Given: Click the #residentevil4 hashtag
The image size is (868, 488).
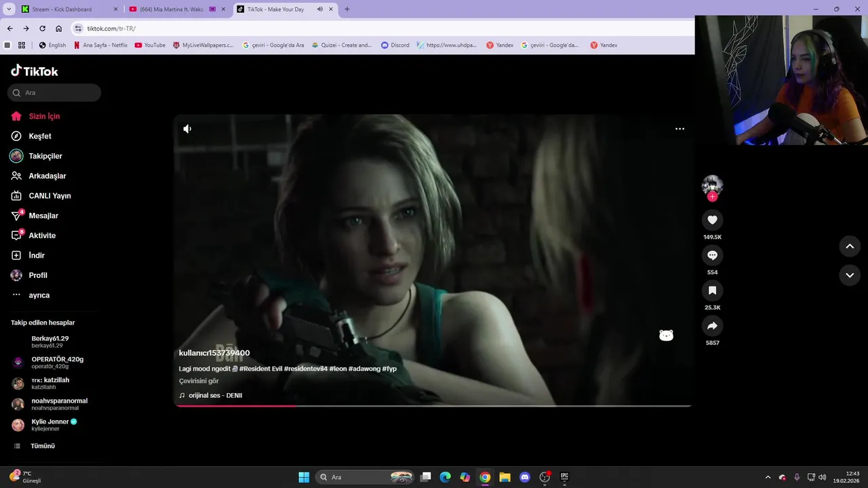Looking at the screenshot, I should pyautogui.click(x=305, y=369).
